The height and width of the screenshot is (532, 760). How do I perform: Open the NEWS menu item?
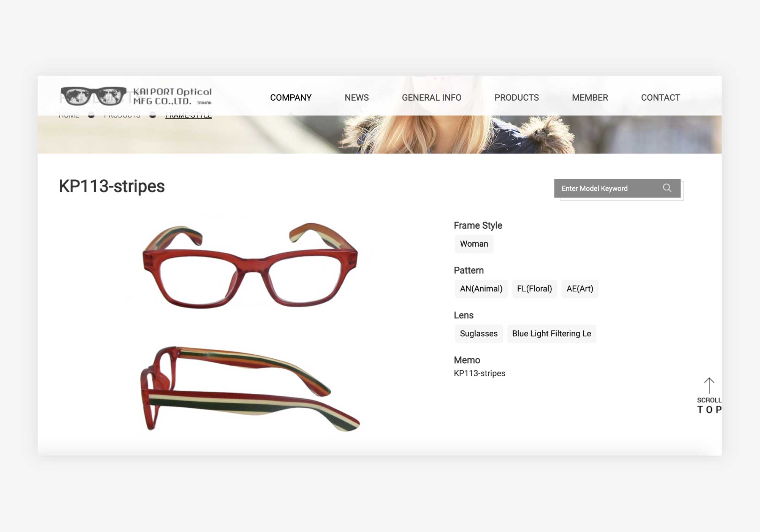[356, 98]
